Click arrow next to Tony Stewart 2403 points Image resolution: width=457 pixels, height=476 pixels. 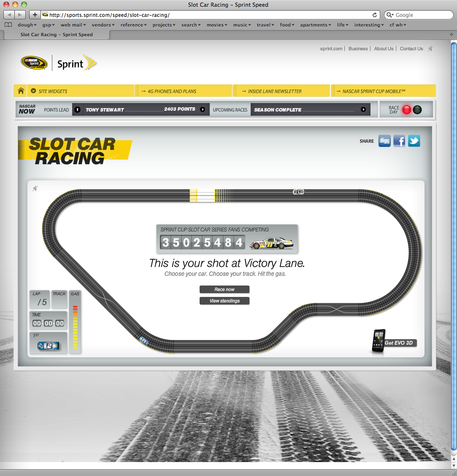coord(203,109)
